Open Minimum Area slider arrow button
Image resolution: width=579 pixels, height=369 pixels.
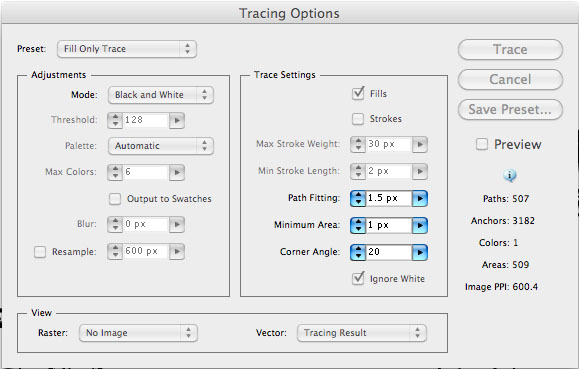(x=420, y=225)
